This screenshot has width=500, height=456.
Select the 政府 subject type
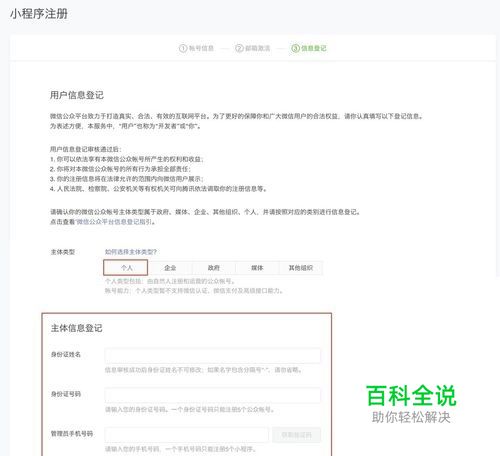click(214, 268)
